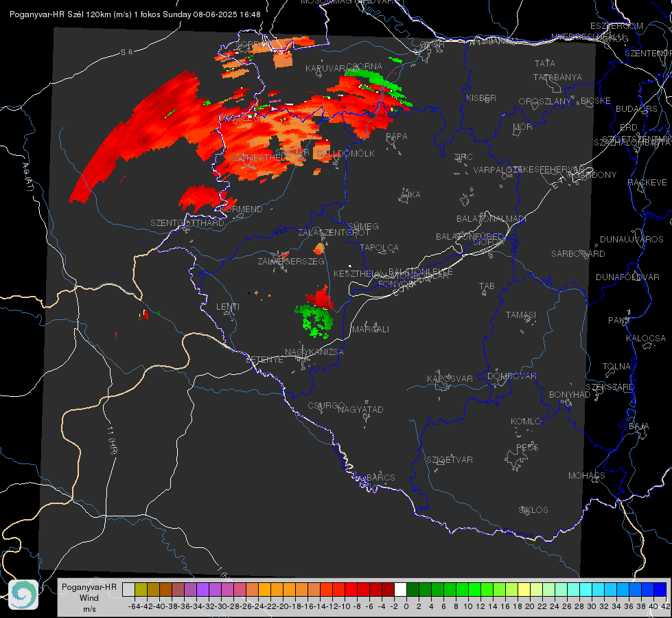Click the DUNAFOLDVAR city label
672x618 pixels.
(627, 277)
